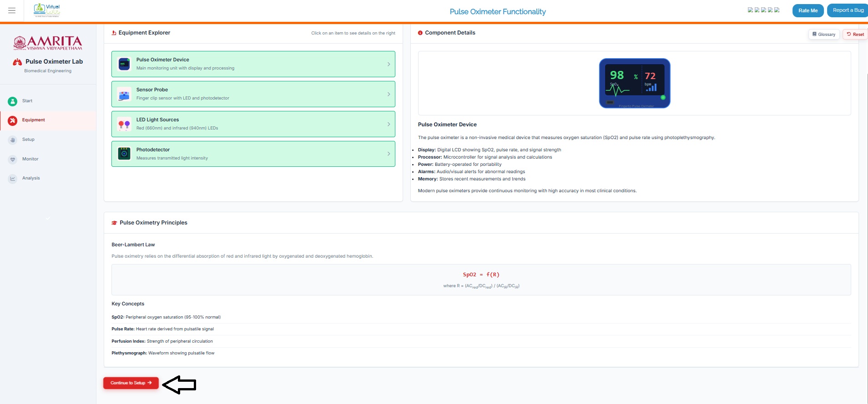Click the Sensor Probe icon
Viewport: 868px width, 404px height.
pos(124,94)
